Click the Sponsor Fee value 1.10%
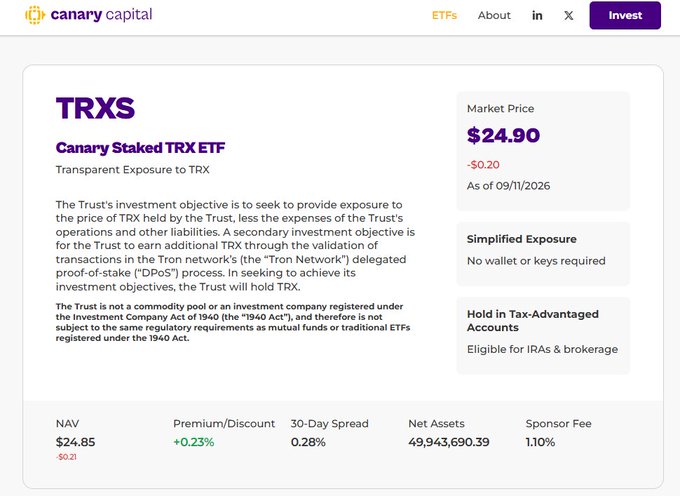 (x=540, y=442)
